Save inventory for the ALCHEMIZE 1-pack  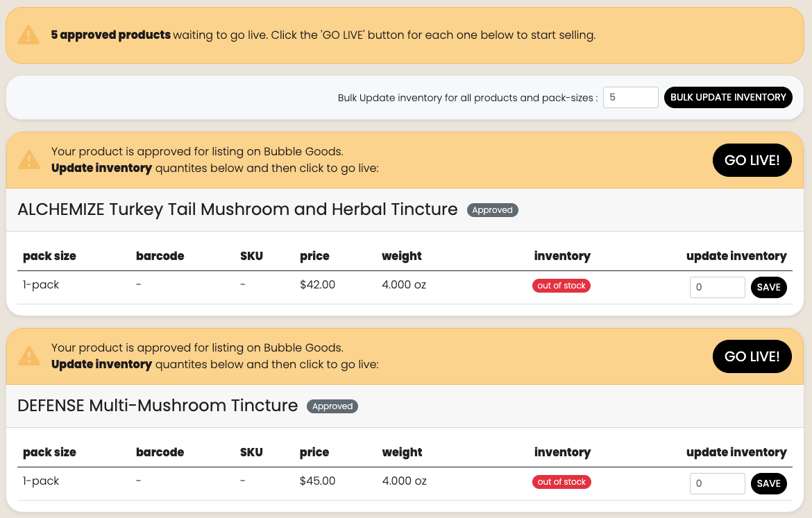point(768,287)
